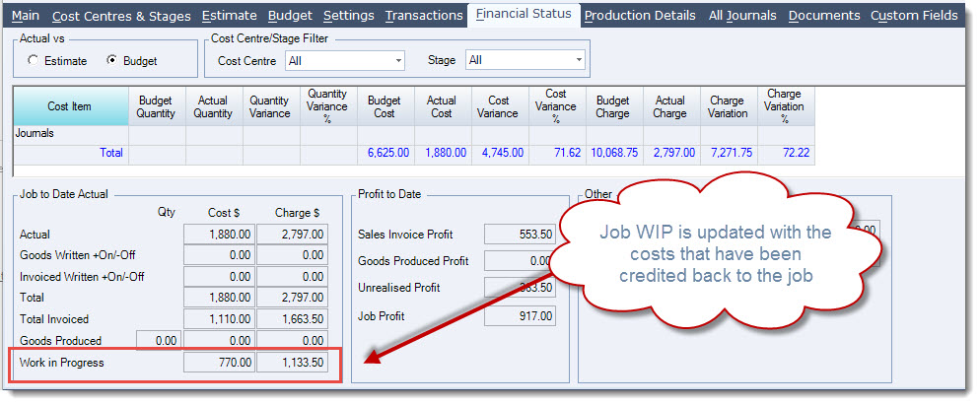Click the 10,068.75 budget charge total
This screenshot has width=980, height=405.
pos(612,153)
